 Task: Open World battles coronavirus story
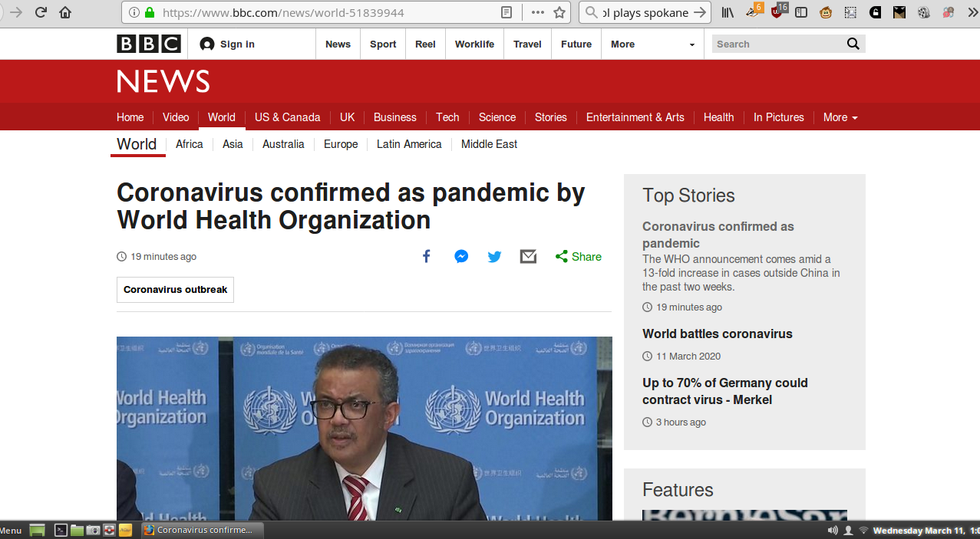click(x=718, y=334)
